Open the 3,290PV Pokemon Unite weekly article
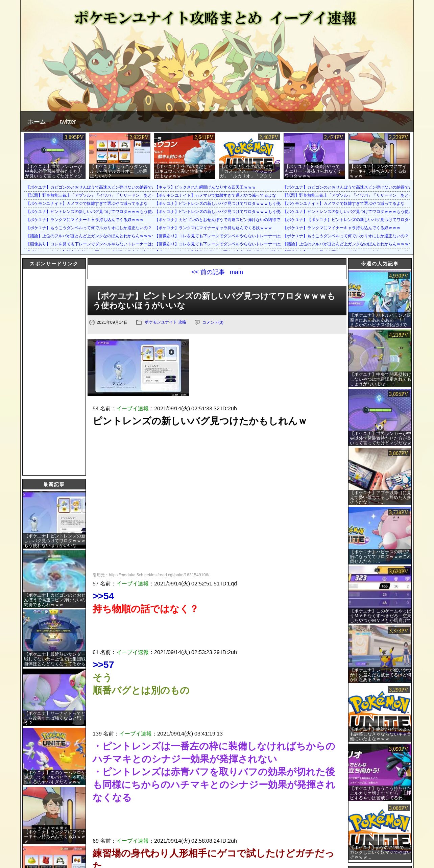The image size is (434, 868). pos(380,714)
